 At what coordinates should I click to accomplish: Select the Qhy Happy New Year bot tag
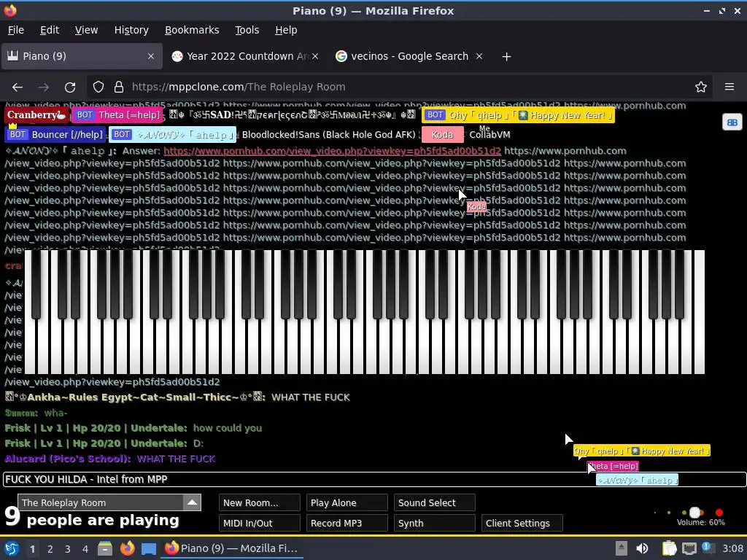[x=518, y=114]
